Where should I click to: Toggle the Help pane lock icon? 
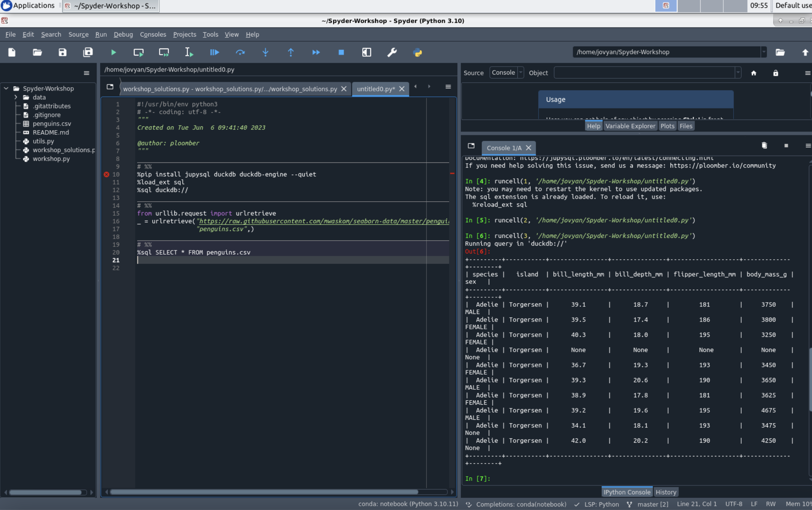pos(775,73)
